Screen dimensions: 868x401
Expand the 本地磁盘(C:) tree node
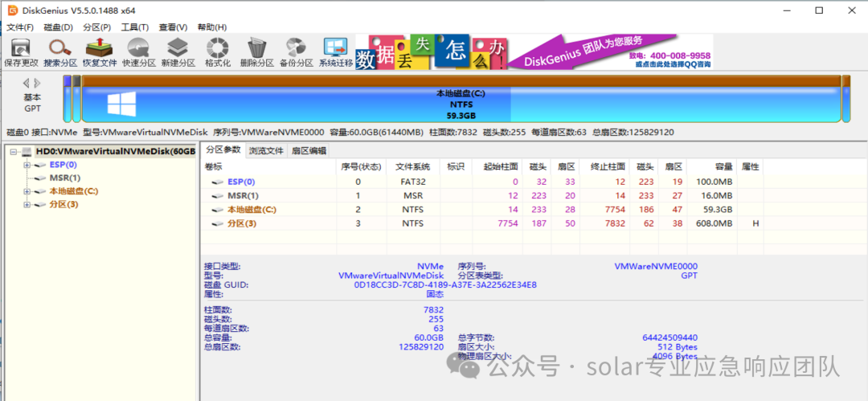(x=27, y=191)
